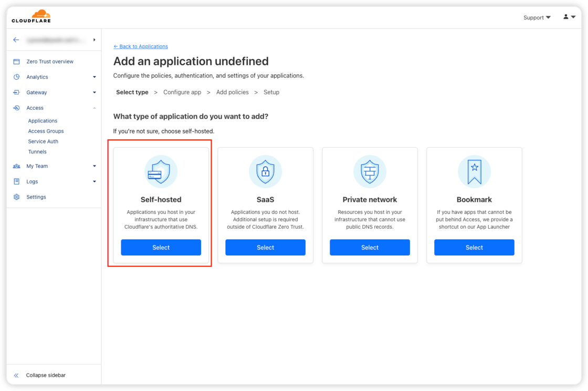Open Applications under Access
The width and height of the screenshot is (588, 391).
tap(43, 121)
